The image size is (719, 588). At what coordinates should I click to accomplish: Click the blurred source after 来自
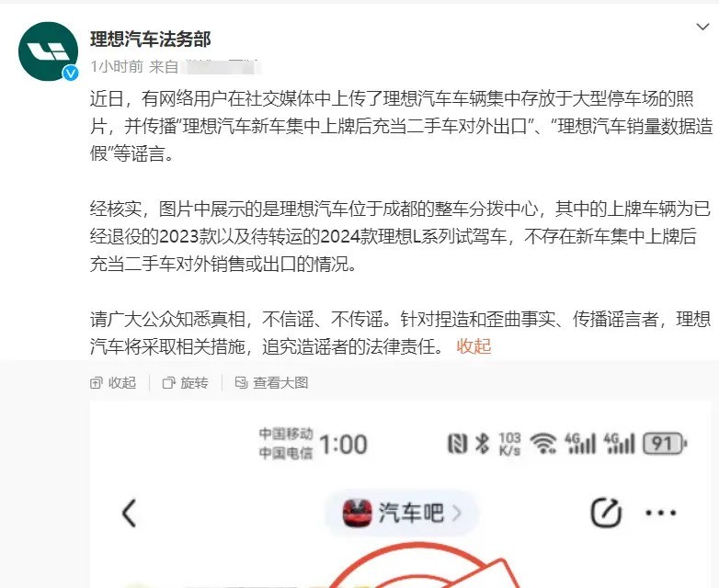coord(221,67)
